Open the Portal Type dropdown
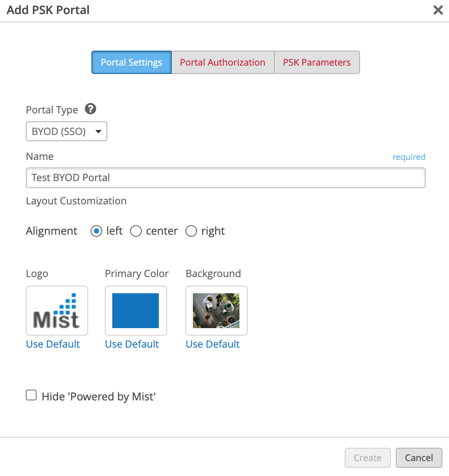This screenshot has height=476, width=449. (67, 131)
